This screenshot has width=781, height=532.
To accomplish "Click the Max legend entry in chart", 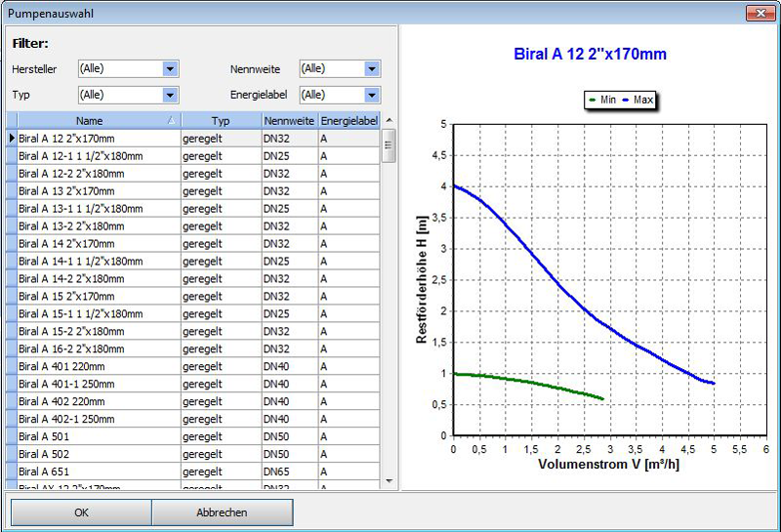I will tap(637, 100).
